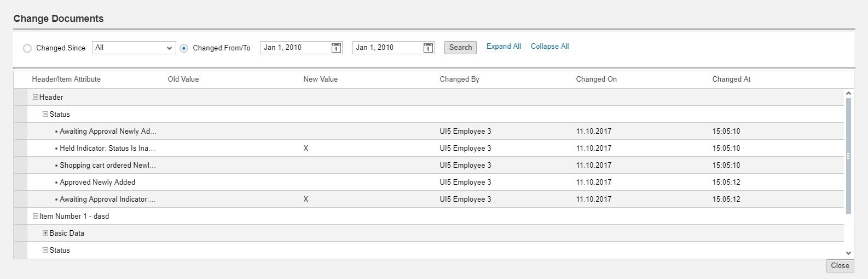Screen dimensions: 868x279
Task: Click UI5 Employee 3 in Approved Newly Added row
Action: click(465, 182)
